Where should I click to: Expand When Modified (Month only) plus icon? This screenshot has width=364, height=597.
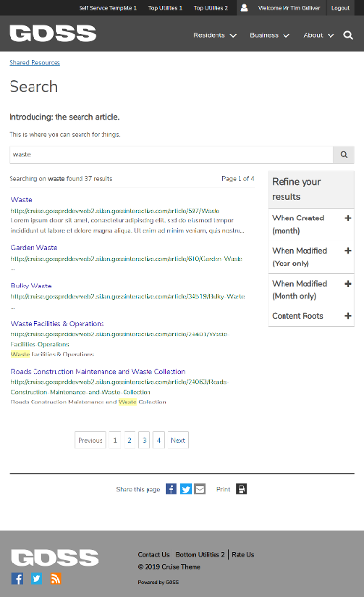point(348,284)
